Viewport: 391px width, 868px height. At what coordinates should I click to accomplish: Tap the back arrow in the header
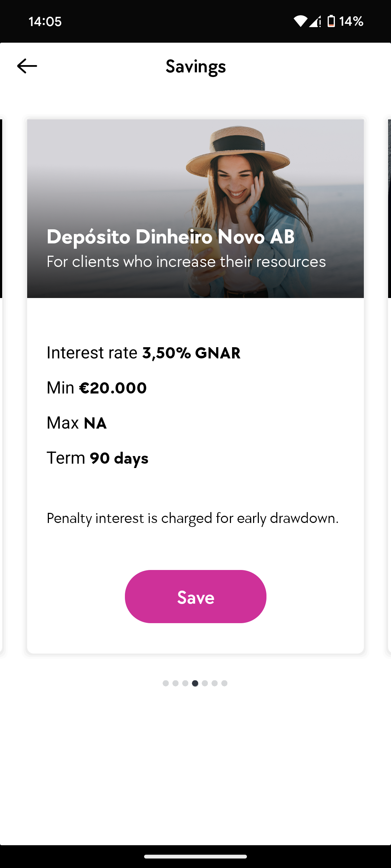(27, 66)
